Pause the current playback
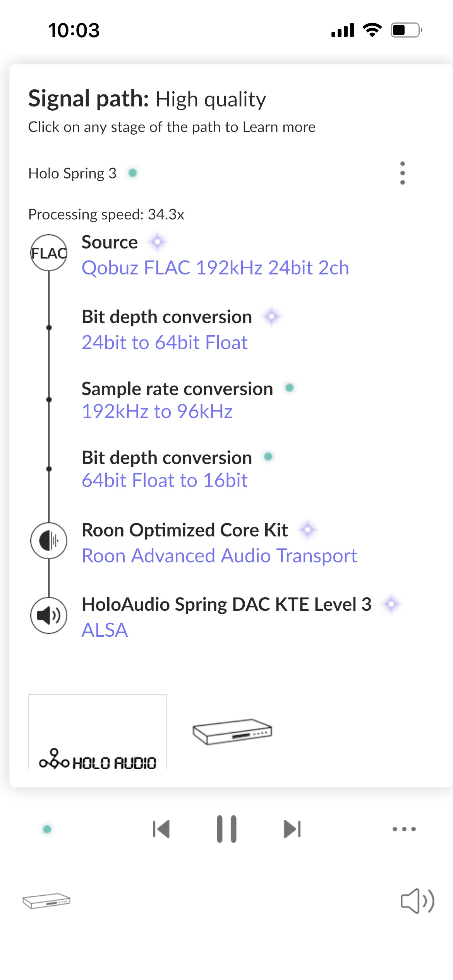The width and height of the screenshot is (453, 980). 226,829
